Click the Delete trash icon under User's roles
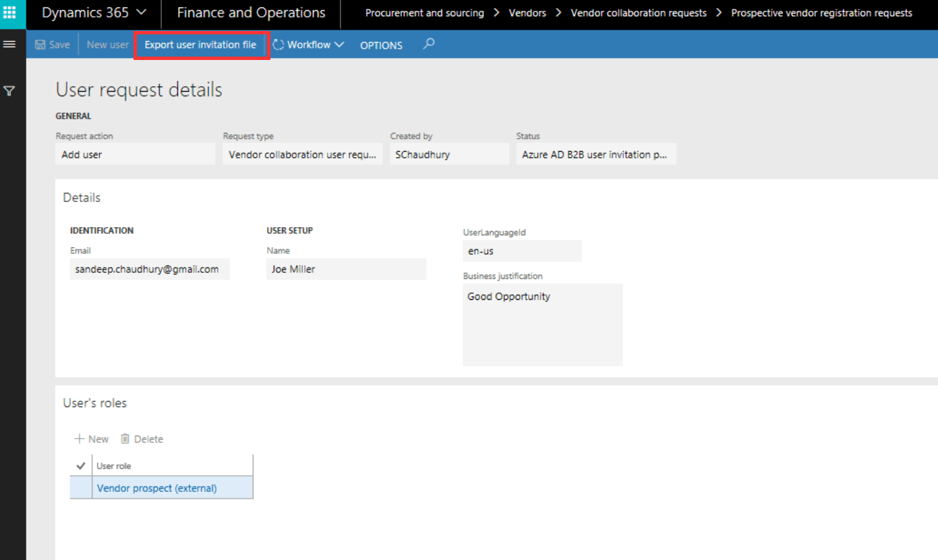The image size is (938, 560). (125, 439)
